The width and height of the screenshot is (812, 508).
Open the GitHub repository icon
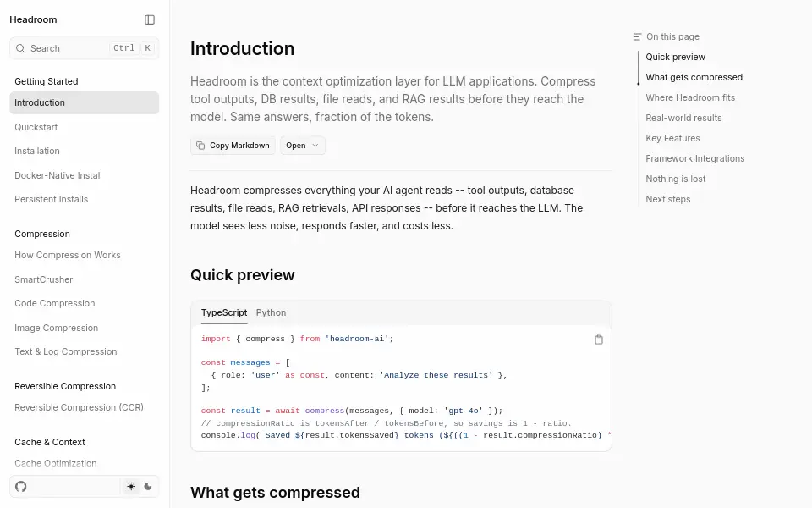(20, 486)
